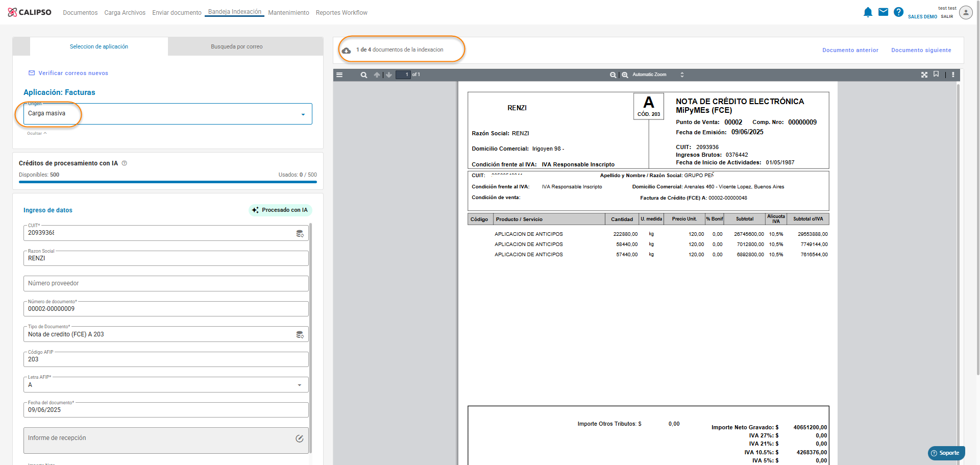Open the mail envelope icon in header

(883, 12)
